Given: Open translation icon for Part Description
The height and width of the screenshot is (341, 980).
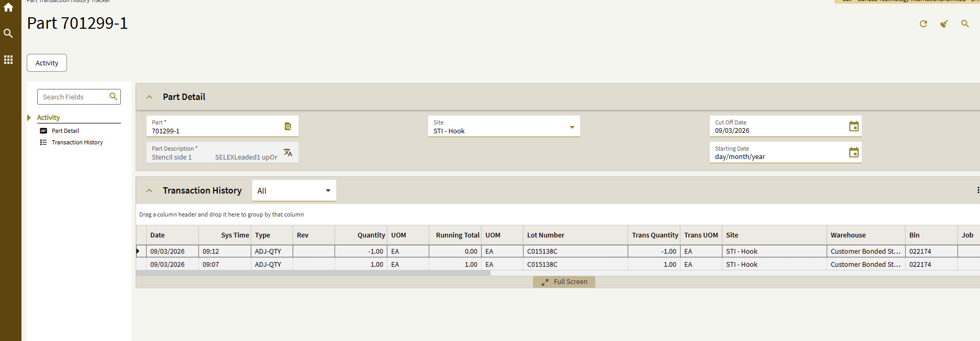Looking at the screenshot, I should (288, 153).
